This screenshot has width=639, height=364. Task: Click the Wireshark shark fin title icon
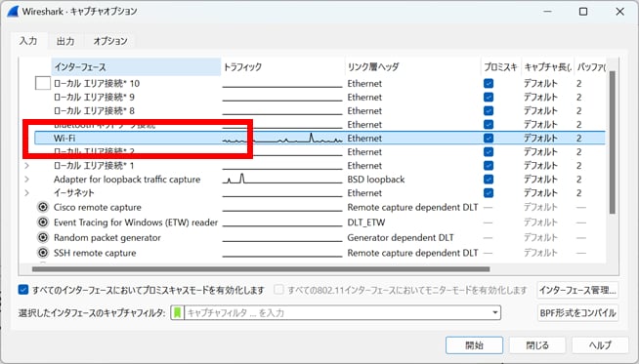(13, 11)
